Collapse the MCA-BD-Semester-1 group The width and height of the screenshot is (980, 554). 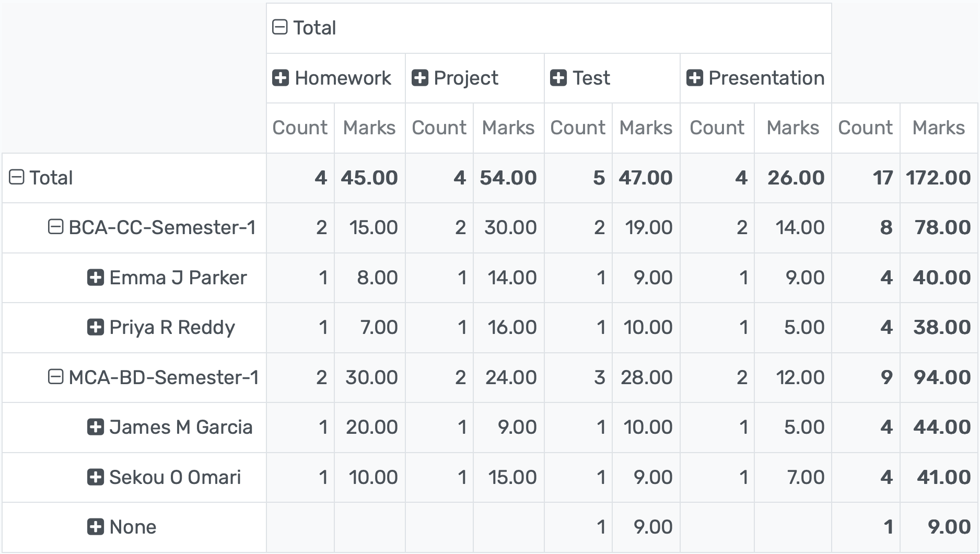tap(56, 377)
